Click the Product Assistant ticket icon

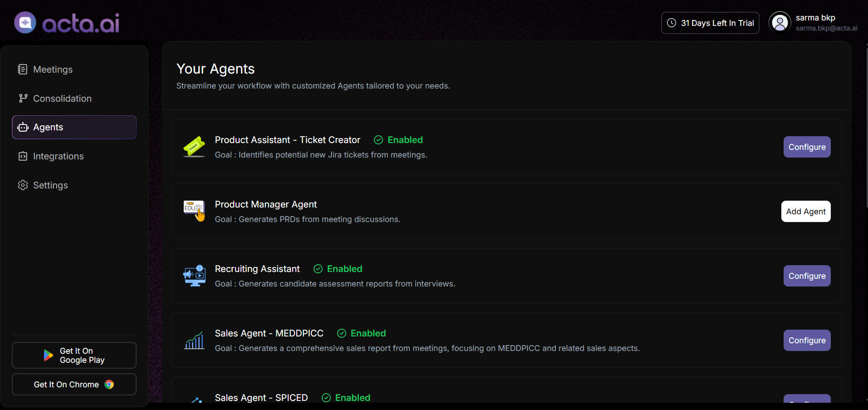click(194, 147)
